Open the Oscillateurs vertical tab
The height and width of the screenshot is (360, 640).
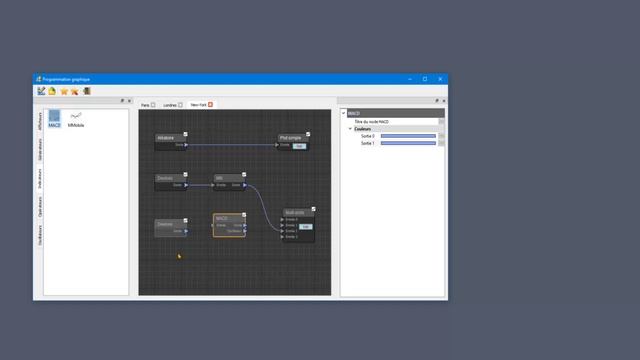pos(40,235)
